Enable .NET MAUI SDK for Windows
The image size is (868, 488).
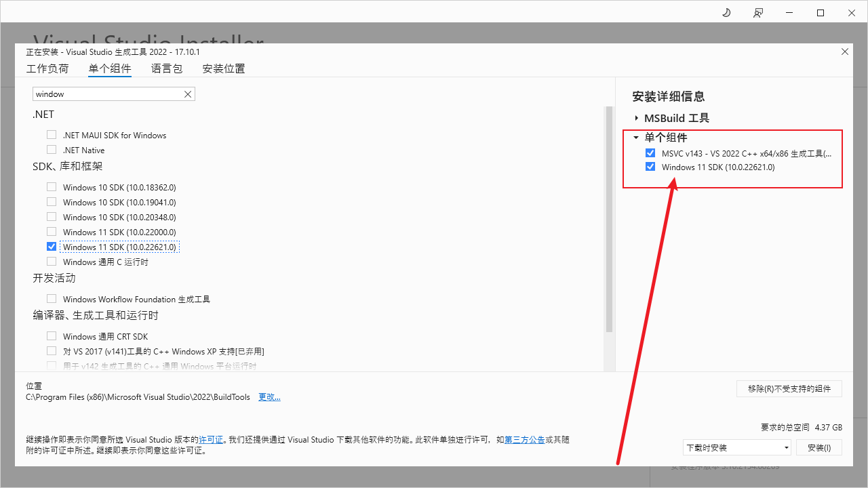point(52,135)
